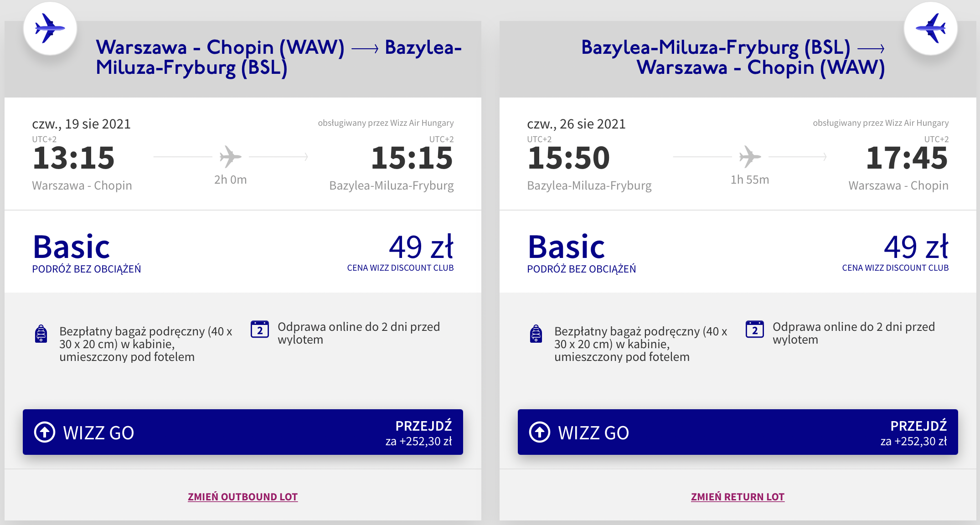Click the 15:50 departure time from Bazylea
980x525 pixels.
[x=568, y=158]
